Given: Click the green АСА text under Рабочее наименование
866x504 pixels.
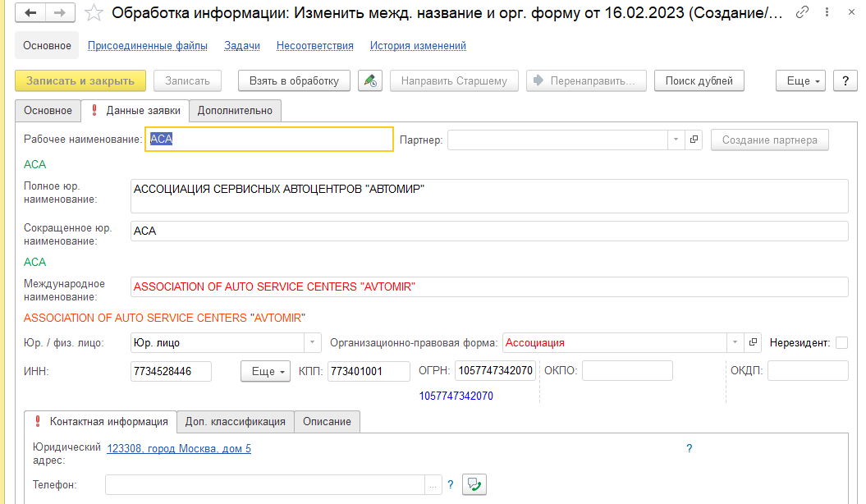Looking at the screenshot, I should coord(34,164).
